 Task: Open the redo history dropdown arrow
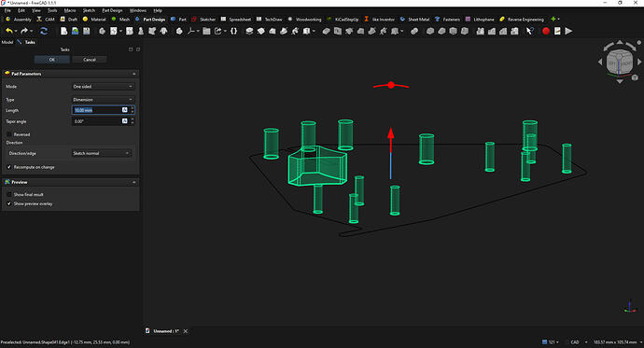31,31
